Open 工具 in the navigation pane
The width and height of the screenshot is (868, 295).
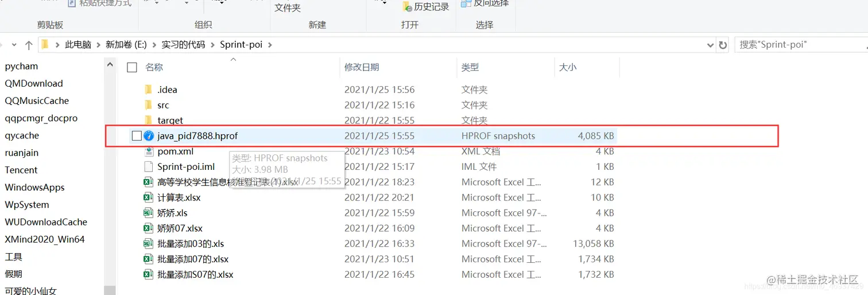(13, 257)
